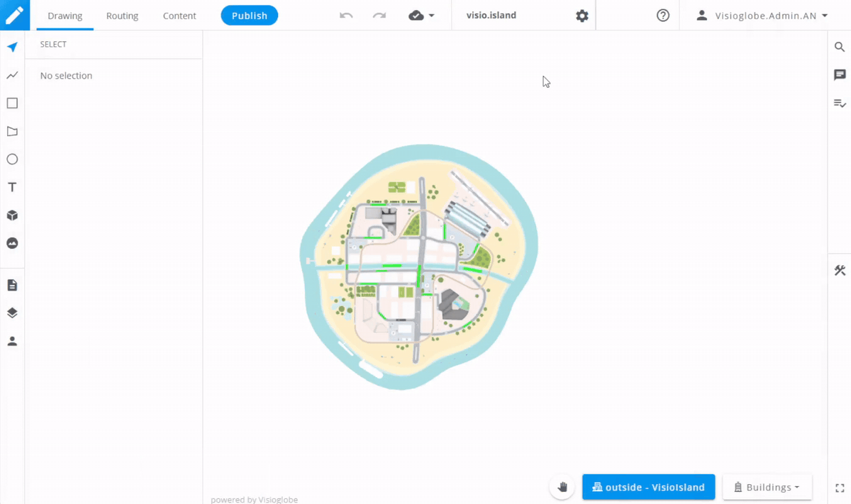
Task: Select the 3D cube tool
Action: point(12,215)
